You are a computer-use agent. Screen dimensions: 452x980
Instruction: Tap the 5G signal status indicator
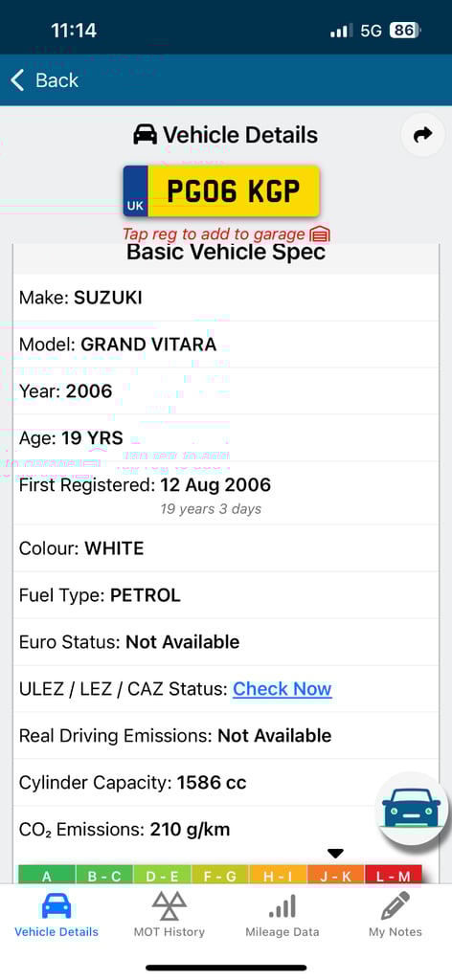[x=371, y=31]
